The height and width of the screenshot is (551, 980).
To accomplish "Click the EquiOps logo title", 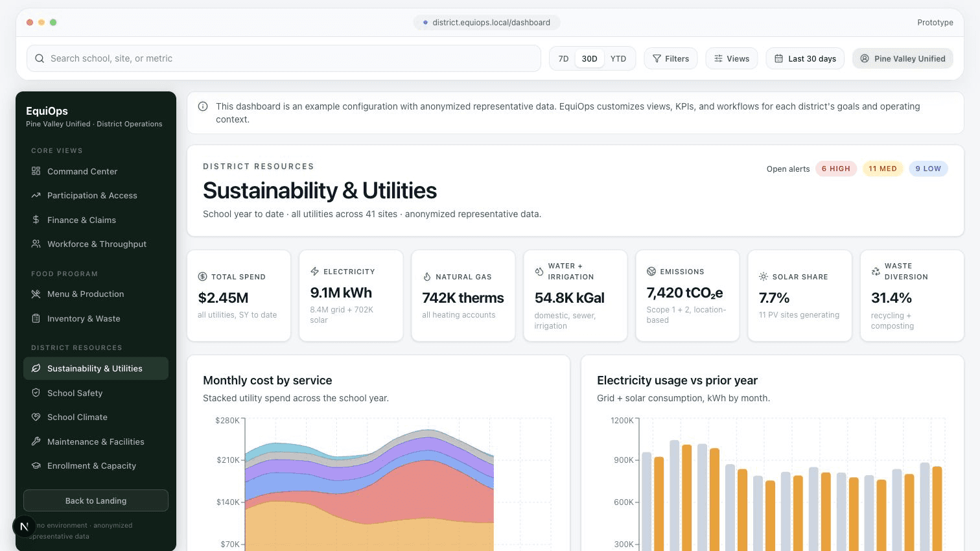I will pos(47,111).
